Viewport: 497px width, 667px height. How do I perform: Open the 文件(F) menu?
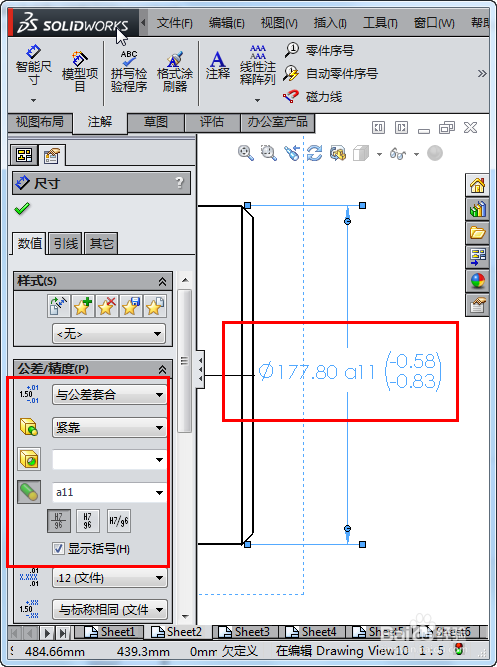click(174, 23)
